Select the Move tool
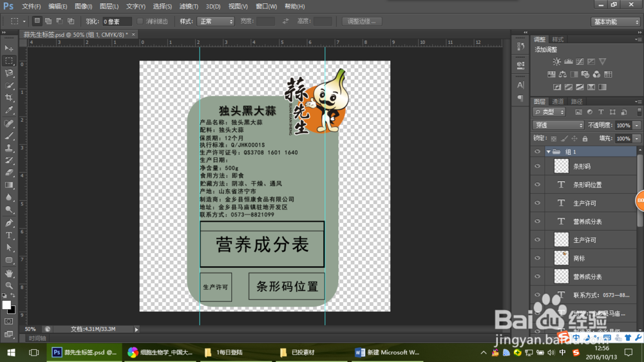Viewport: 644px width, 362px height. 8,48
